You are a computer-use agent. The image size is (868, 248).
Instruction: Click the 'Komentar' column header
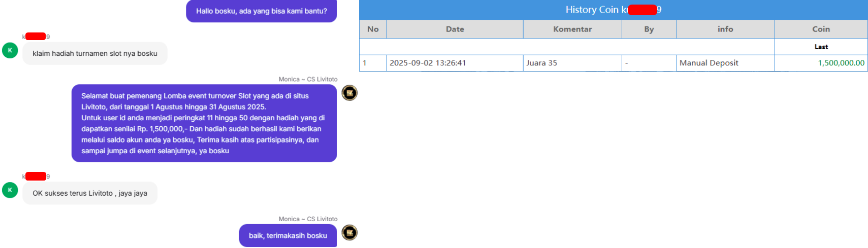[572, 29]
